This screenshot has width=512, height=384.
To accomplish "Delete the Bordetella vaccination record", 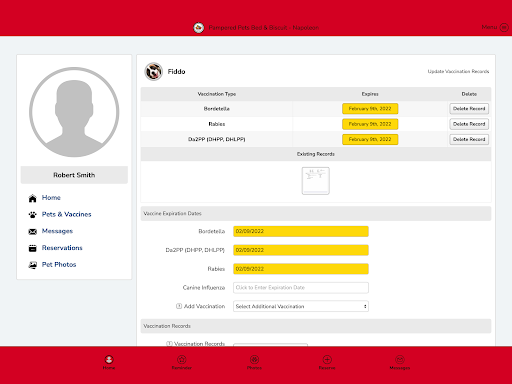I will (x=469, y=109).
